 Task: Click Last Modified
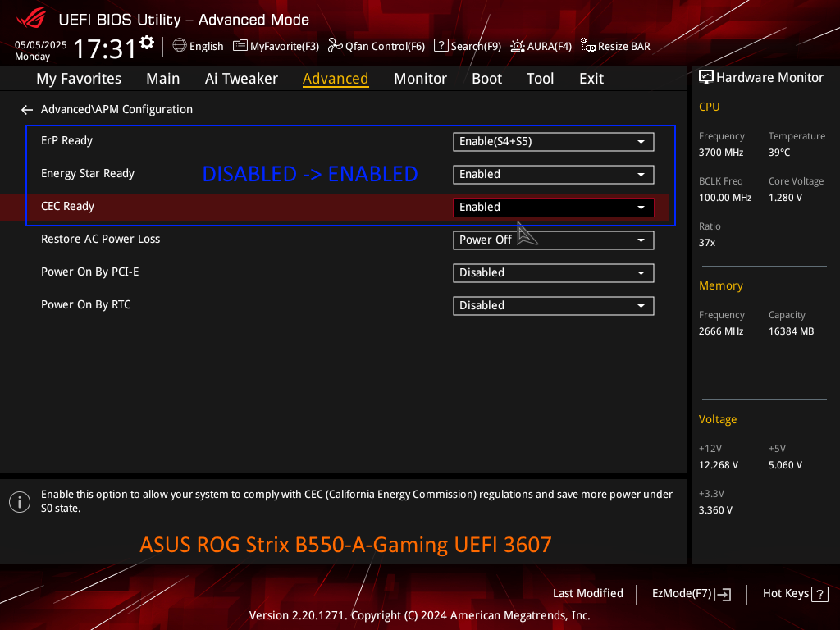click(587, 594)
